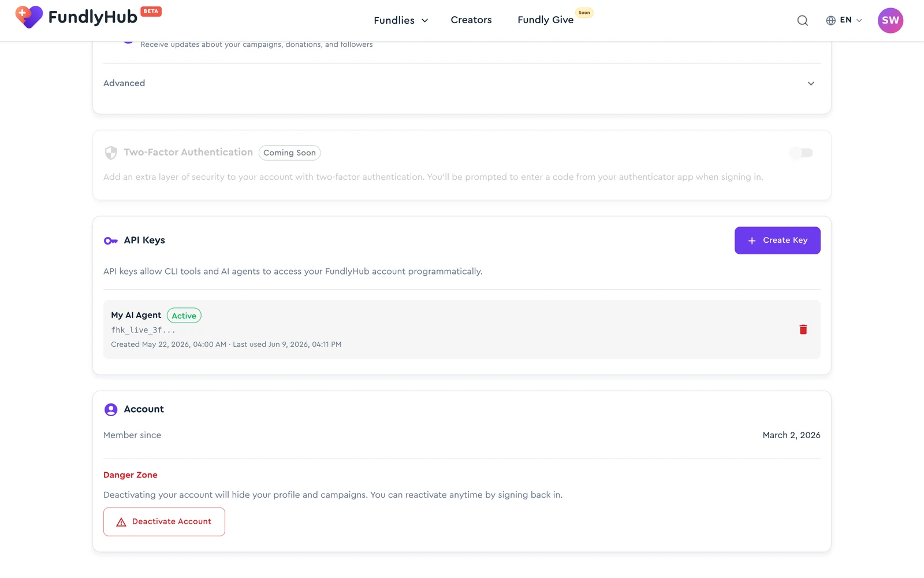Image resolution: width=924 pixels, height=578 pixels.
Task: Click the deactivation explanation sentence
Action: click(x=333, y=495)
